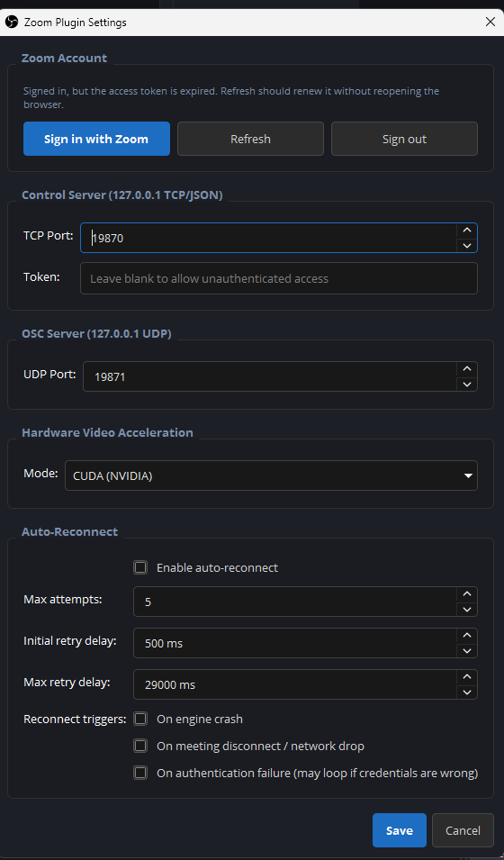Decrease Initial retry delay with down arrow
Viewport: 504px width, 860px height.
pyautogui.click(x=467, y=650)
